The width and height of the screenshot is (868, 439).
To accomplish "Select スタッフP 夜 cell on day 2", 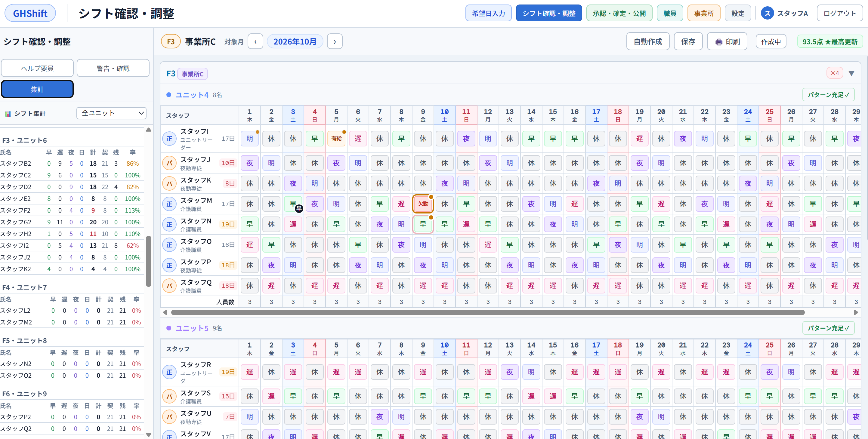I will [271, 265].
